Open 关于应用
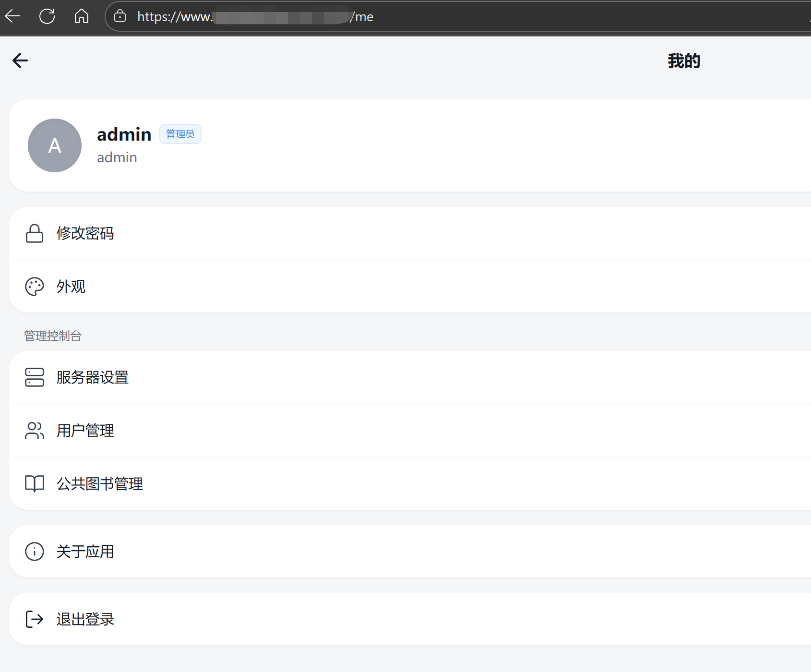Screen dimensions: 811x672 point(410,552)
